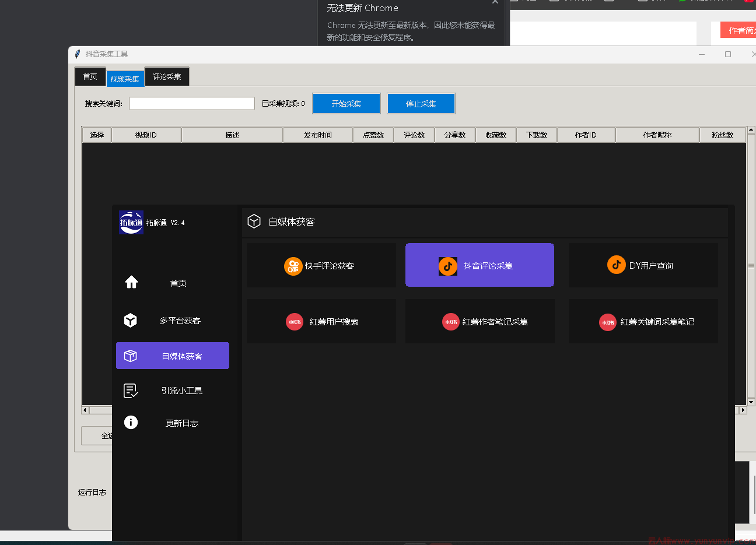Open the 红薯关键词采集笔记 tile
The image size is (756, 545).
[643, 321]
